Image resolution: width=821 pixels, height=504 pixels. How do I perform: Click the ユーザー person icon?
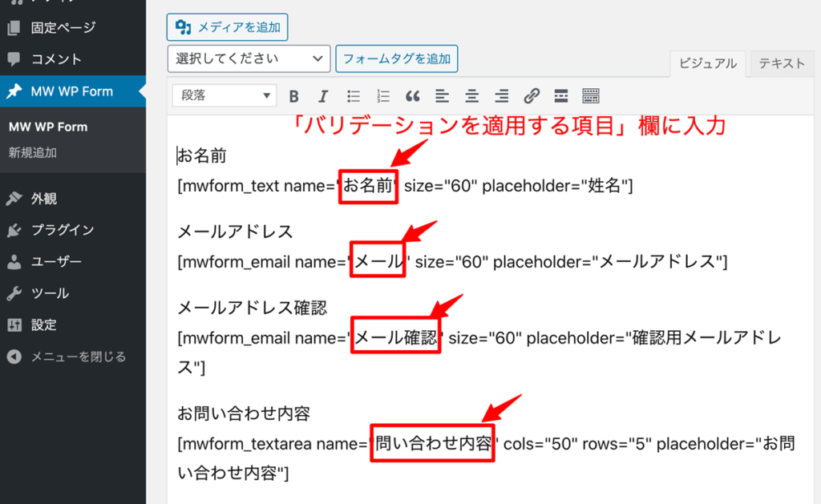click(14, 262)
